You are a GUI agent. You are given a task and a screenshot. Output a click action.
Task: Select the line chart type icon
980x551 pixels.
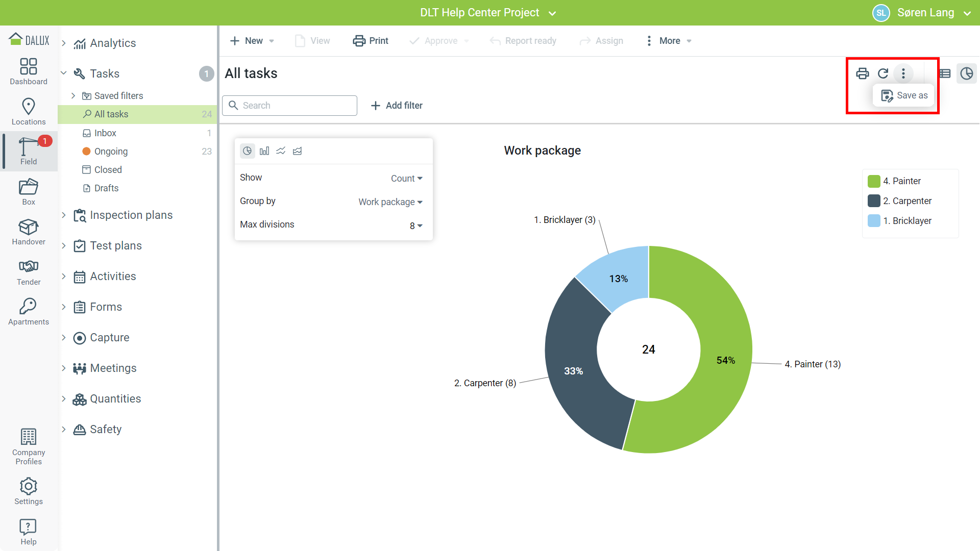[281, 151]
